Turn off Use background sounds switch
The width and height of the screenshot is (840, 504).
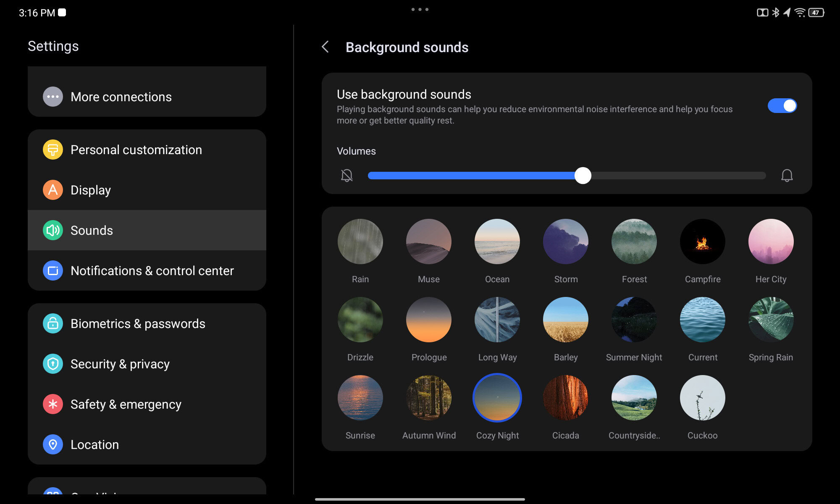(x=782, y=106)
